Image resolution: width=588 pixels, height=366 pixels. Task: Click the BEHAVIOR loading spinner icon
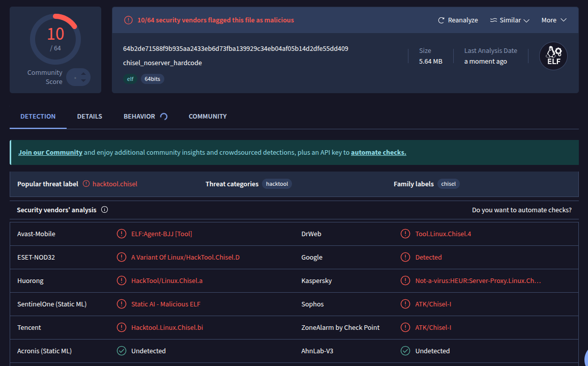coord(164,117)
